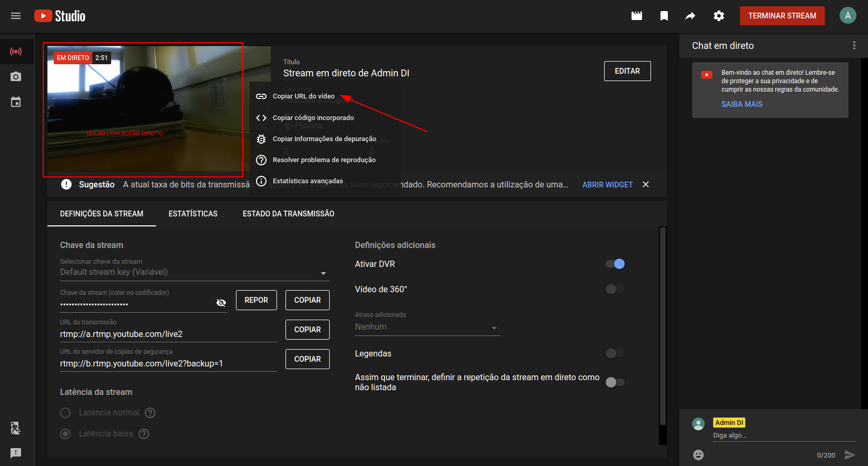Viewport: 868px width, 466px height.
Task: Copy the URL da transmissão
Action: (308, 330)
